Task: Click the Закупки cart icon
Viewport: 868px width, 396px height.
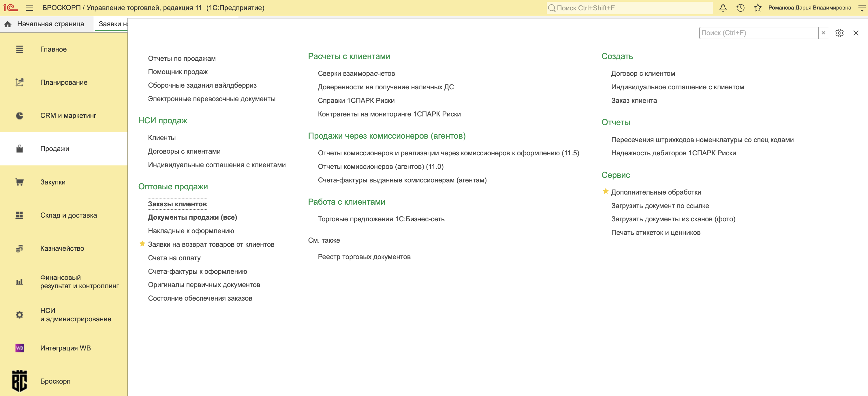Action: (20, 182)
